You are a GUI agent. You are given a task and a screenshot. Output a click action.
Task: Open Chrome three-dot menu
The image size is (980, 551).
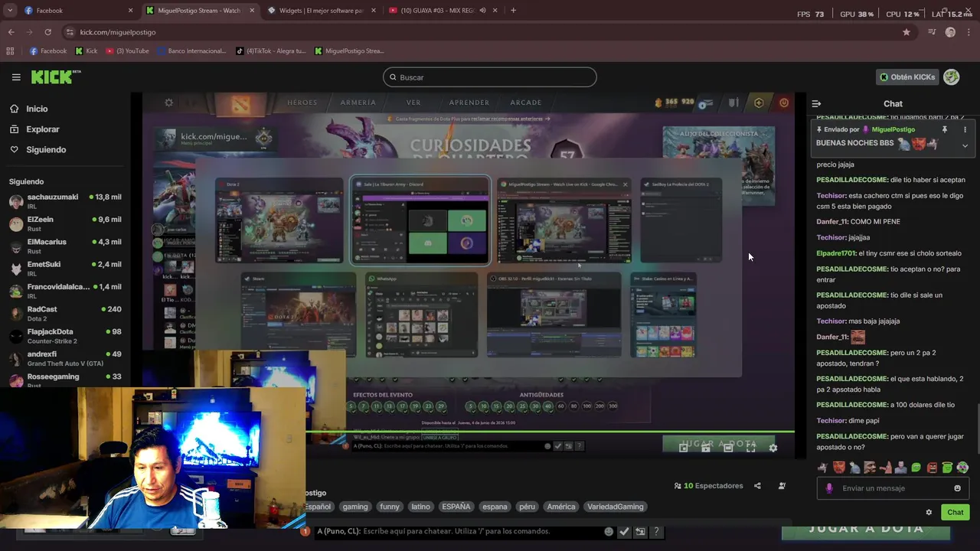[x=969, y=32]
